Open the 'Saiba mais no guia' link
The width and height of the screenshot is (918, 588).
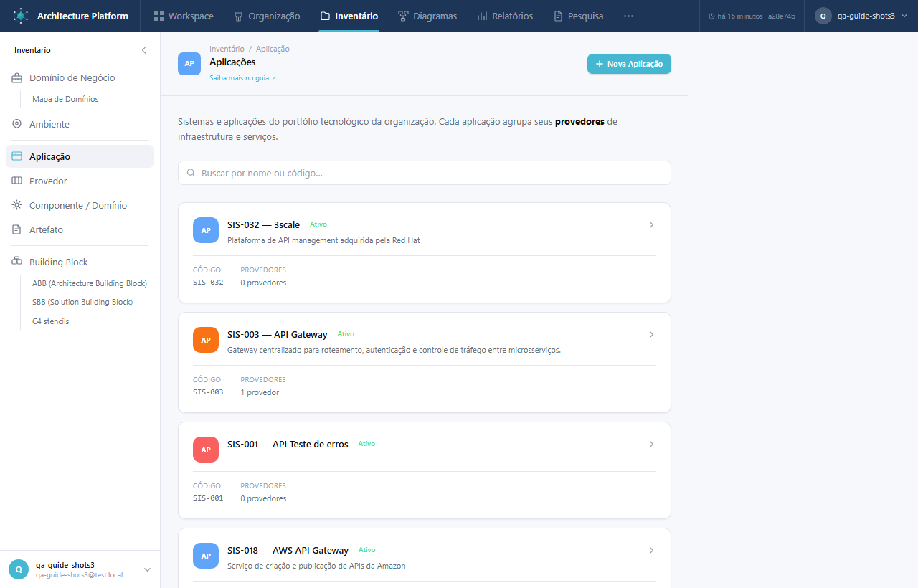(242, 77)
